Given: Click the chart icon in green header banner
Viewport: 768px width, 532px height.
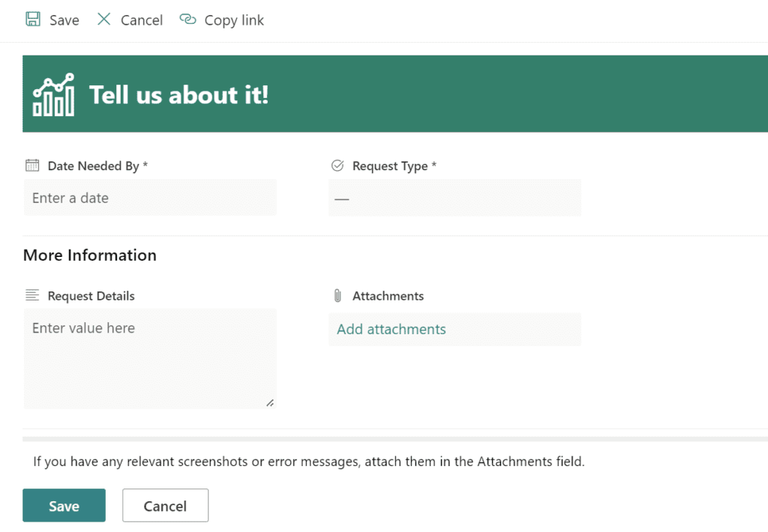Looking at the screenshot, I should pyautogui.click(x=54, y=95).
